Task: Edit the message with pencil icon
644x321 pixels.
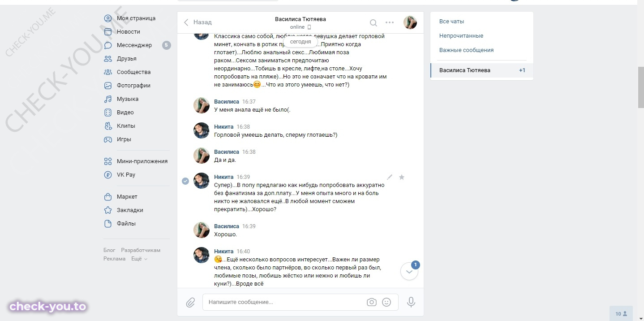Action: click(x=390, y=177)
